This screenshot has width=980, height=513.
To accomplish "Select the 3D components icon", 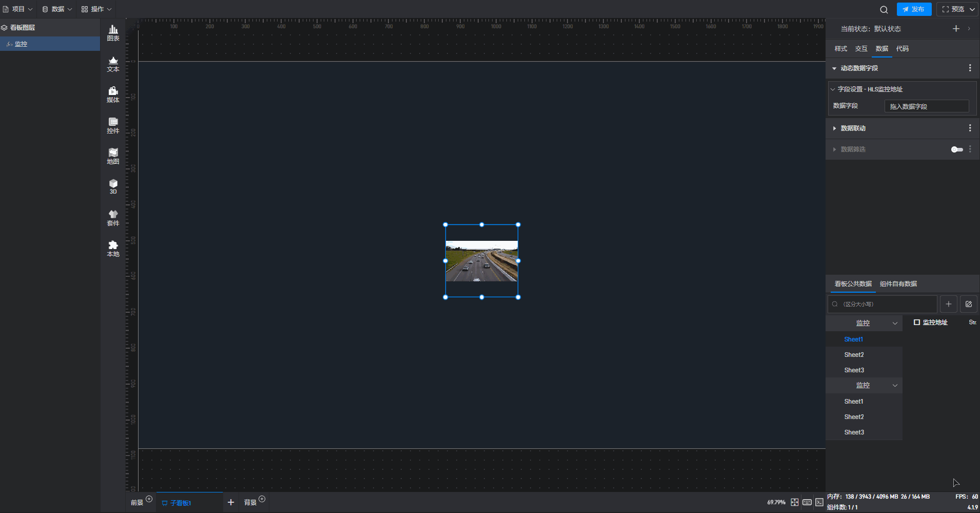I will [113, 186].
